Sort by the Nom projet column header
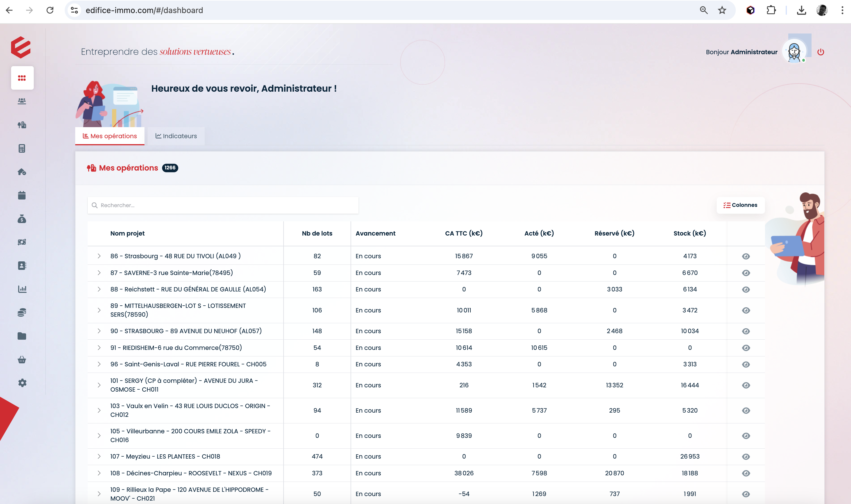The height and width of the screenshot is (504, 851). pyautogui.click(x=127, y=233)
